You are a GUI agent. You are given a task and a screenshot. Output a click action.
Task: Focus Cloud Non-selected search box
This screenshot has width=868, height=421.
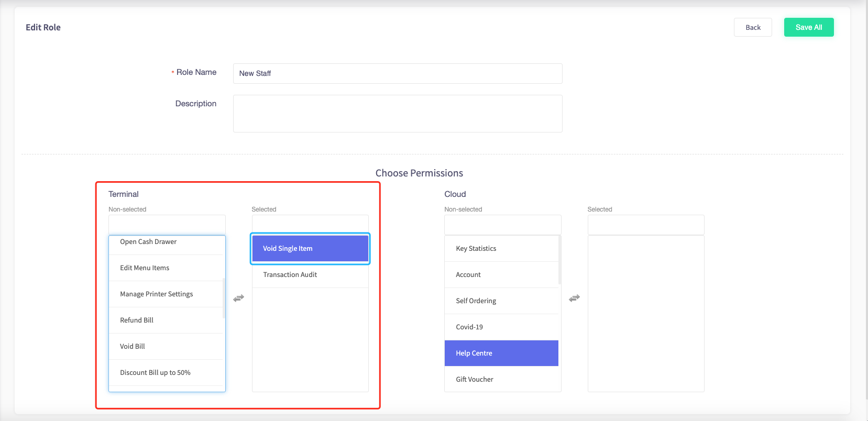coord(503,225)
